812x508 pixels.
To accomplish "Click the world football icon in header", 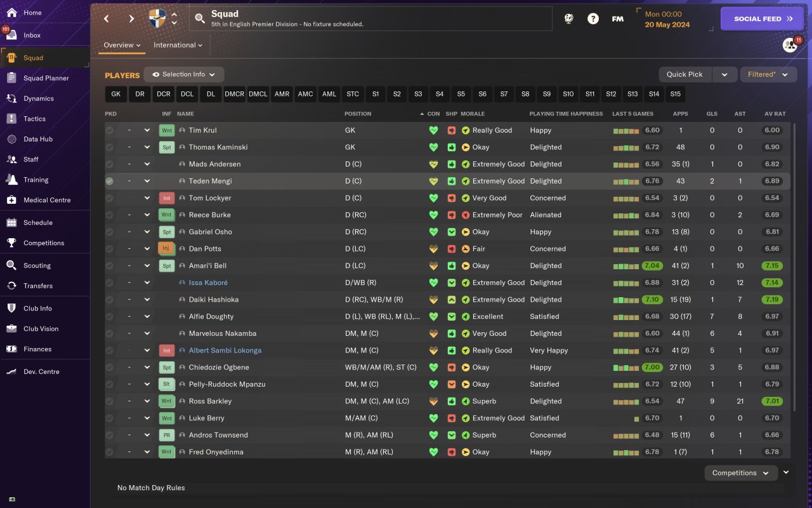I will point(568,19).
